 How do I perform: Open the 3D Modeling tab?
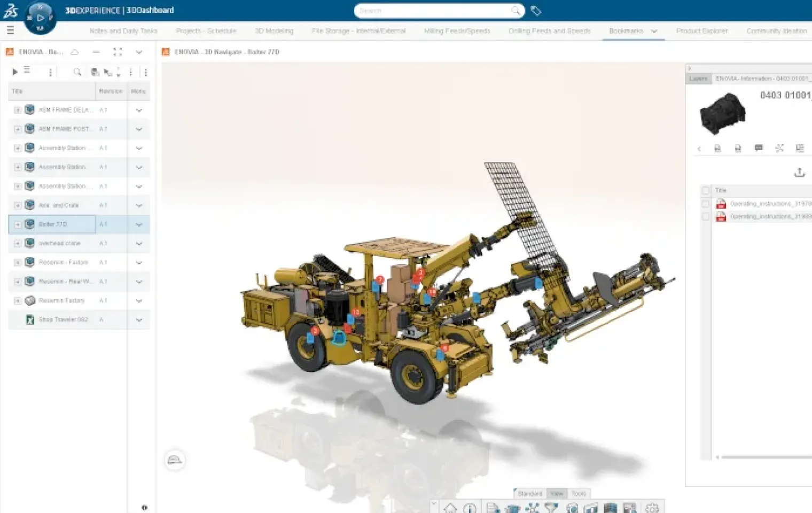pos(274,31)
